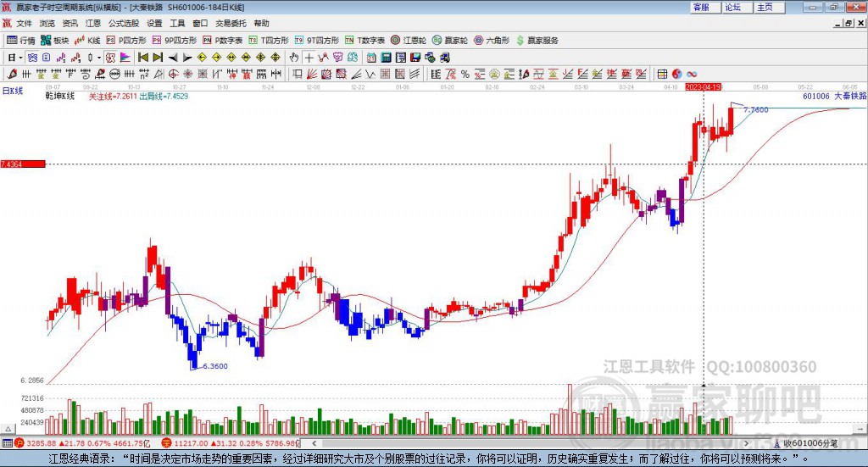Image resolution: width=868 pixels, height=467 pixels.
Task: Click the black right triangle step-forward arrow
Action: tap(187, 58)
